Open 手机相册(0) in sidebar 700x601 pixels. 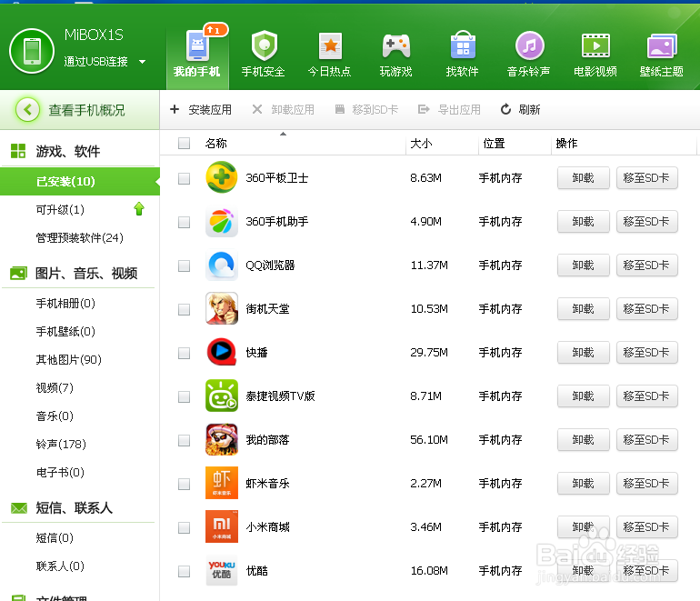[x=65, y=303]
